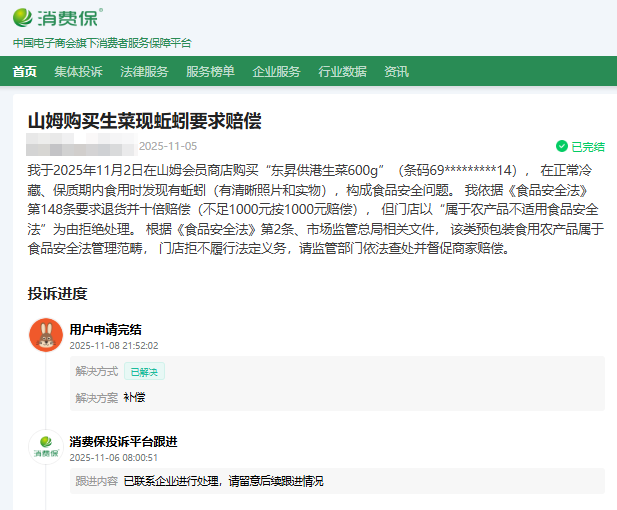Click the 消费保 logo in header
617x510 pixels.
[58, 18]
